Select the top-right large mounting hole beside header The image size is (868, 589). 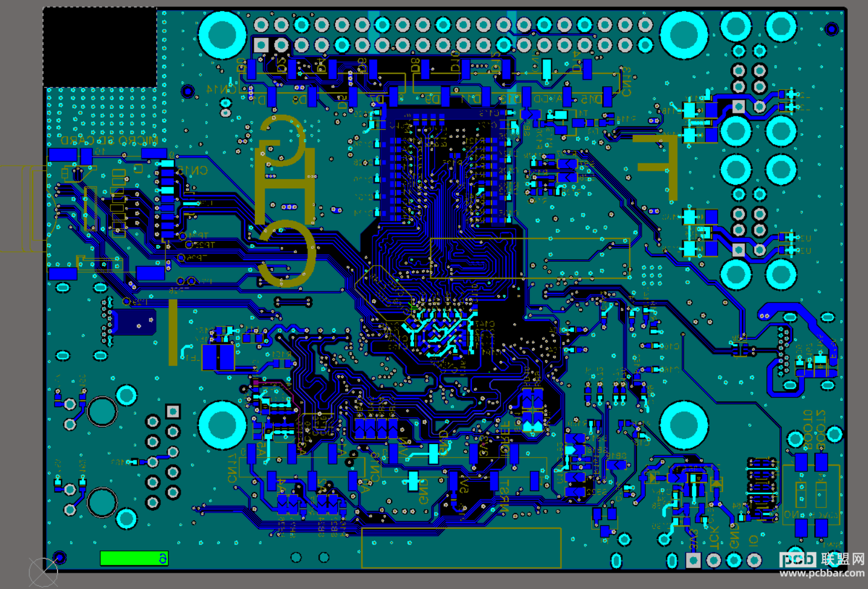pos(684,35)
